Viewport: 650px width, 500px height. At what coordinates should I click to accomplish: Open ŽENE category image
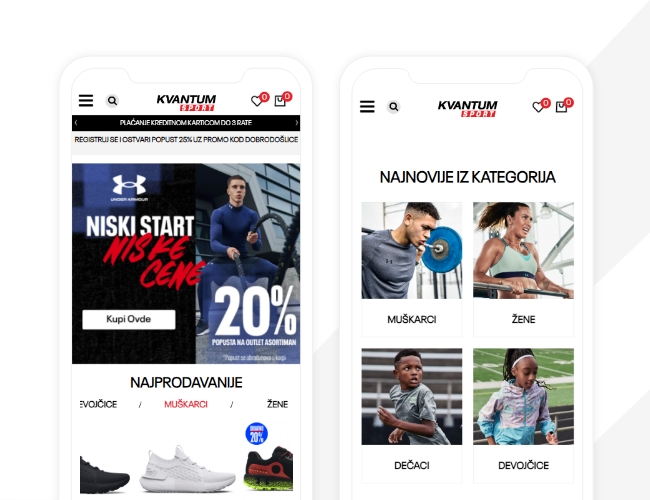tap(524, 250)
